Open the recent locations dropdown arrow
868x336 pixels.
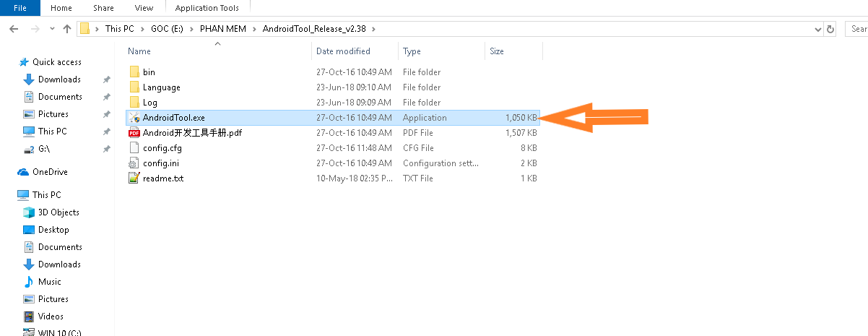[x=51, y=29]
